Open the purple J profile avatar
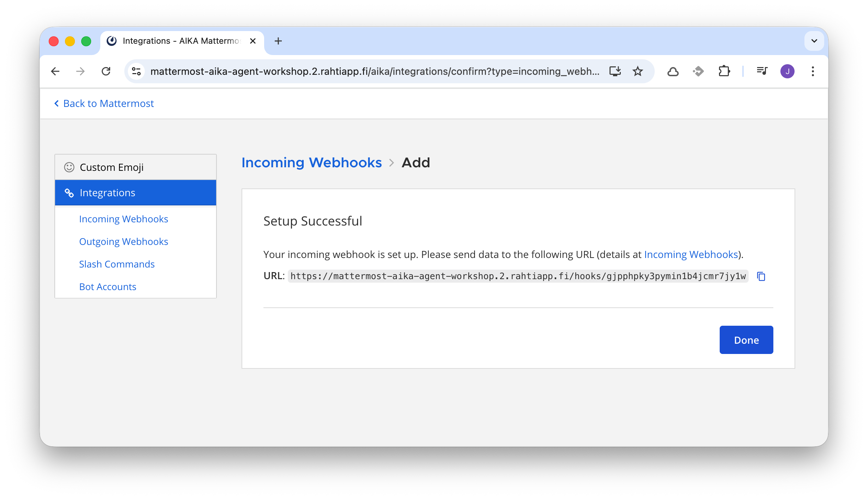Screen dimensions: 868x499 tap(787, 71)
